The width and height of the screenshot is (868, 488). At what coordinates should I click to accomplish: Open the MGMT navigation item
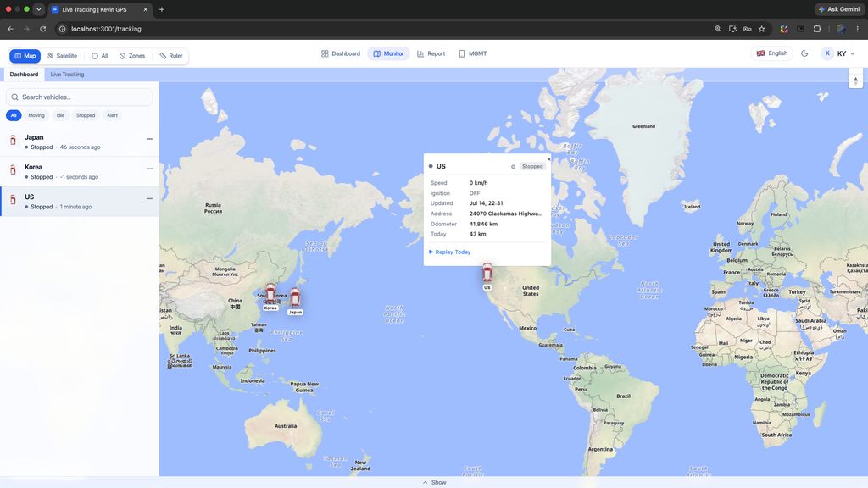tap(473, 53)
